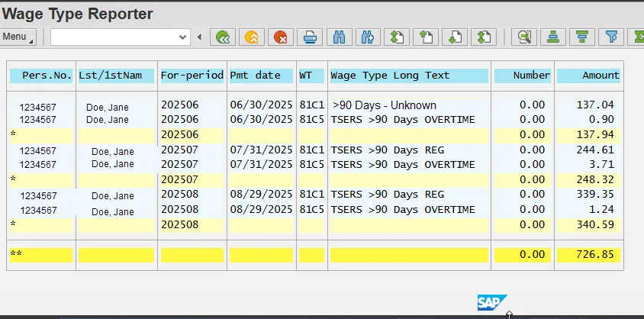Click for-period 202508 in the subtotal row
Image resolution: width=644 pixels, height=319 pixels.
[x=180, y=224]
